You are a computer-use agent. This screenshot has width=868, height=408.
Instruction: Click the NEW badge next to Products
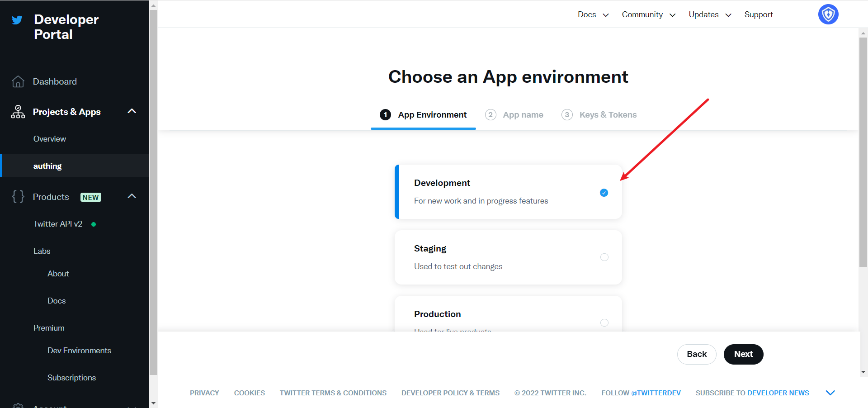[90, 197]
